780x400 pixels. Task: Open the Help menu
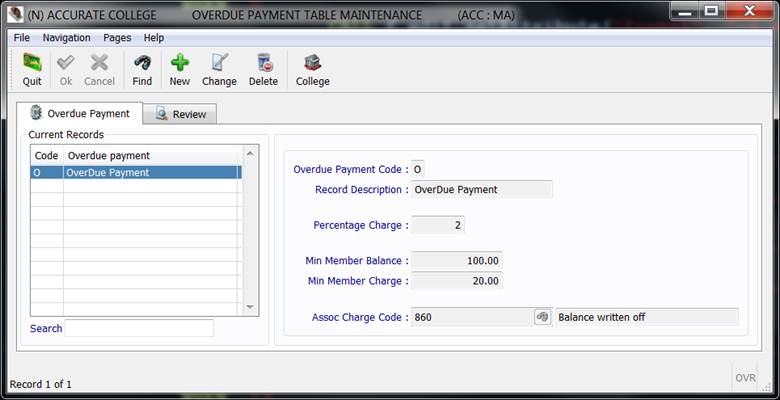154,37
